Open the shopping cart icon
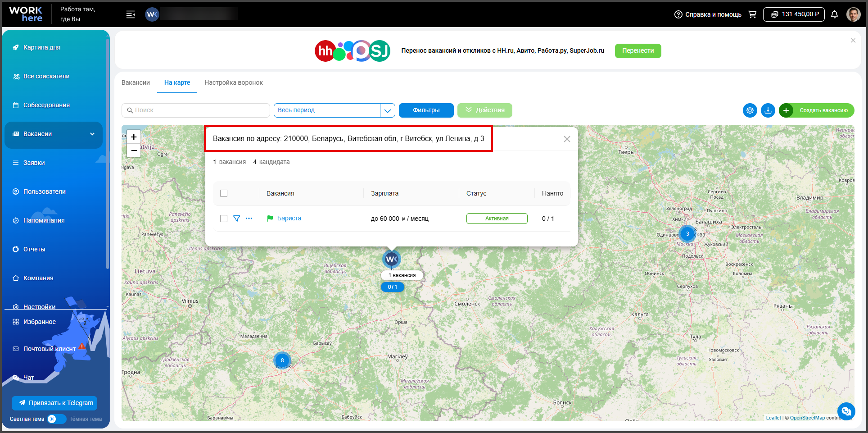This screenshot has width=868, height=433. click(x=752, y=14)
